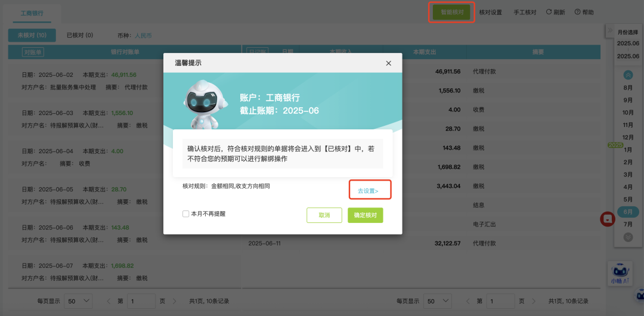Check 本月不再提醒 checkbox

click(185, 214)
